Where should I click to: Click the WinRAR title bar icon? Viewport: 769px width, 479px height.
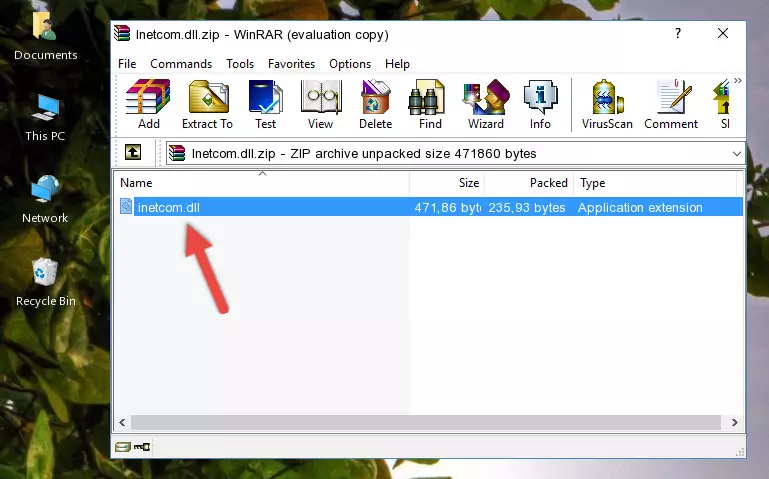pos(122,34)
